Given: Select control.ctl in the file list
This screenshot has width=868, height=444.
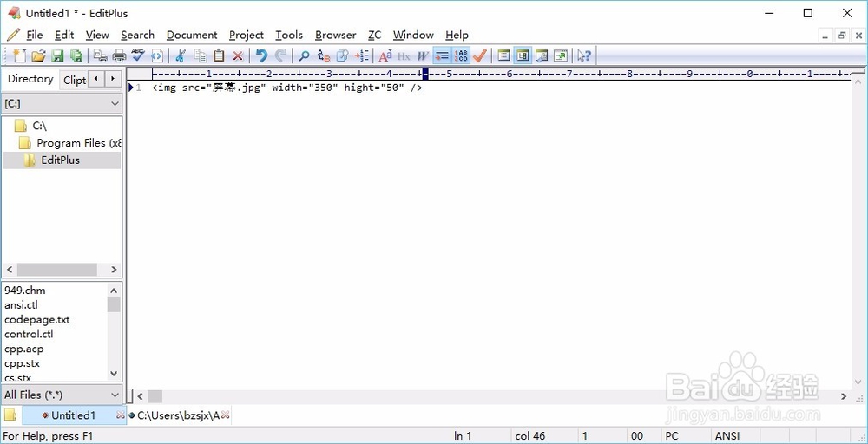Looking at the screenshot, I should pos(29,334).
